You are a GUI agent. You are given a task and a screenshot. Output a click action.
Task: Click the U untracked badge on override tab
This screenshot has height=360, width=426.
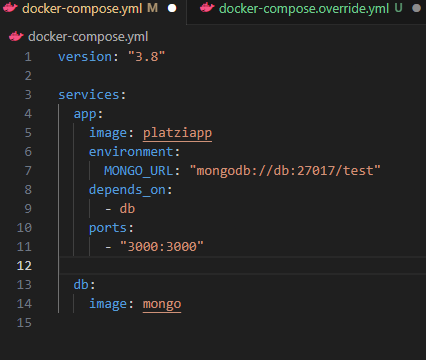(x=398, y=8)
